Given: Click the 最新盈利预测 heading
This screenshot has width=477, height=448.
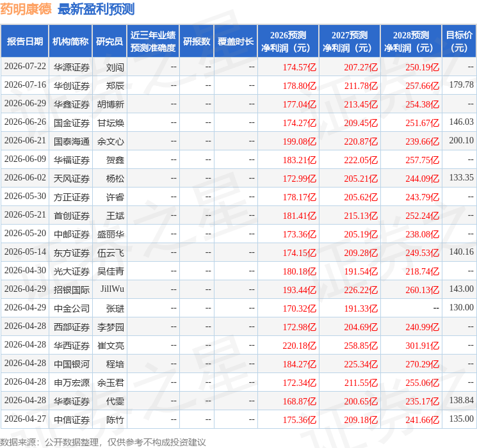Looking at the screenshot, I should point(96,9).
